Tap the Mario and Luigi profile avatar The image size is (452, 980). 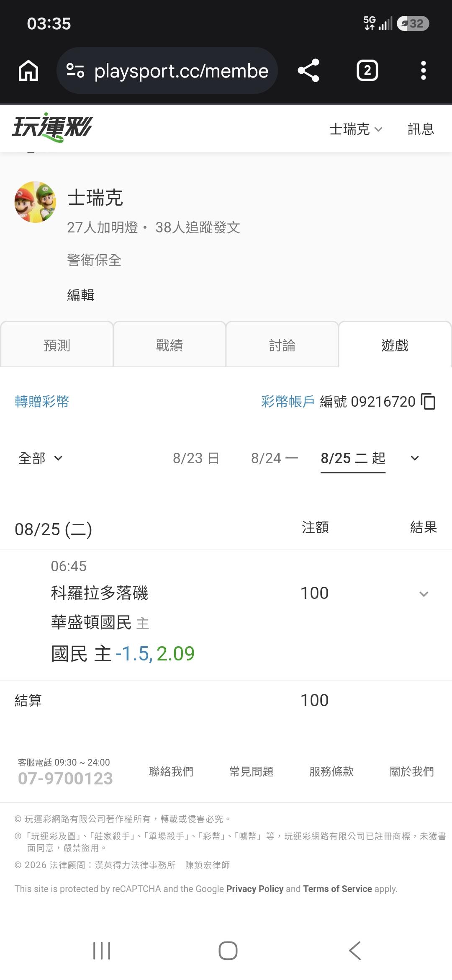coord(36,202)
